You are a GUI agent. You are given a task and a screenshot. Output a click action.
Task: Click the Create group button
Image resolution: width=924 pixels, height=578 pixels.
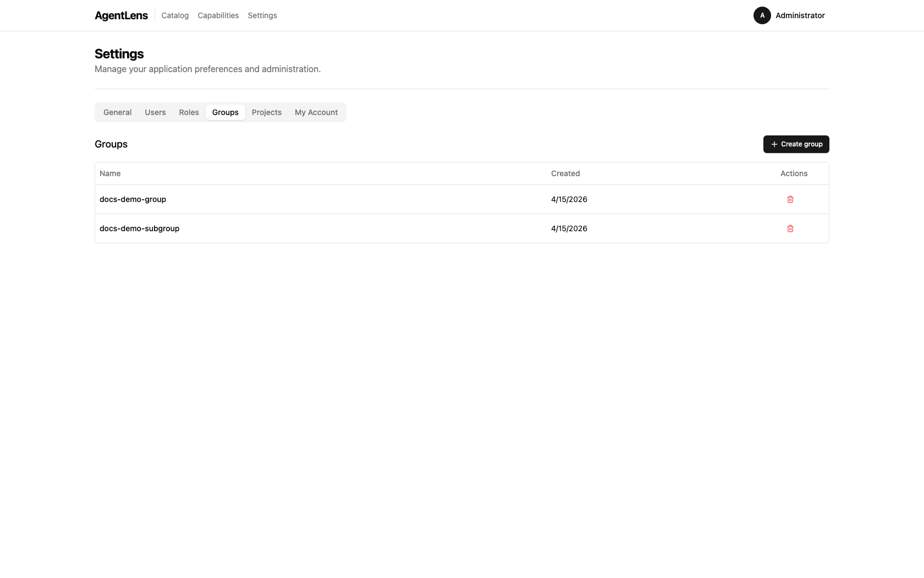(796, 144)
